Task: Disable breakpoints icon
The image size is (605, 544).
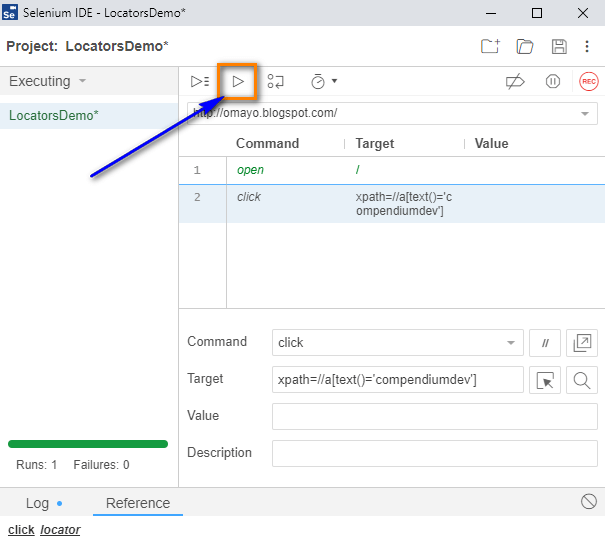Action: pos(515,81)
